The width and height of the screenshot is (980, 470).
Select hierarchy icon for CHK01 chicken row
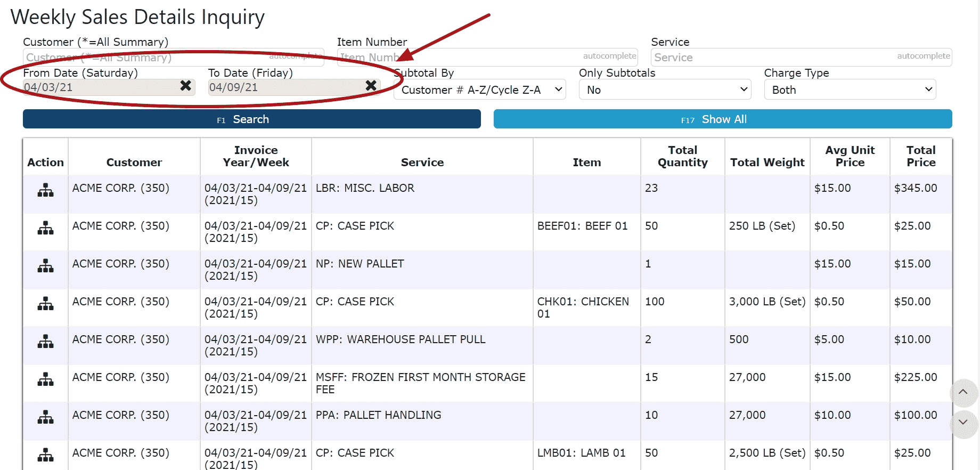click(x=45, y=304)
